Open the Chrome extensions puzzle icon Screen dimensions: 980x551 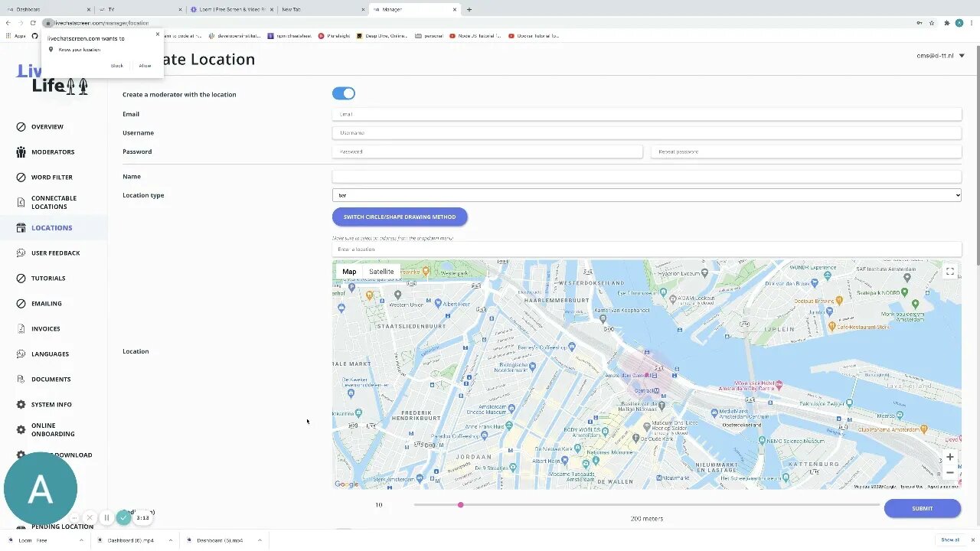point(946,23)
